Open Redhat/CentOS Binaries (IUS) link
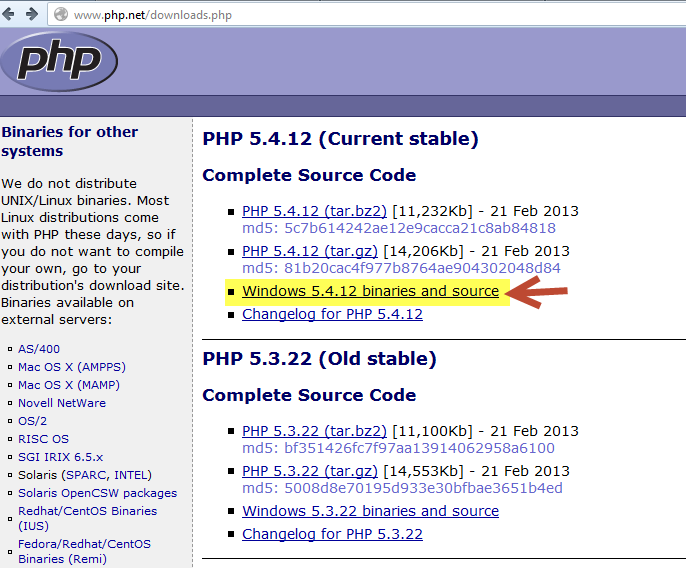 (x=87, y=519)
